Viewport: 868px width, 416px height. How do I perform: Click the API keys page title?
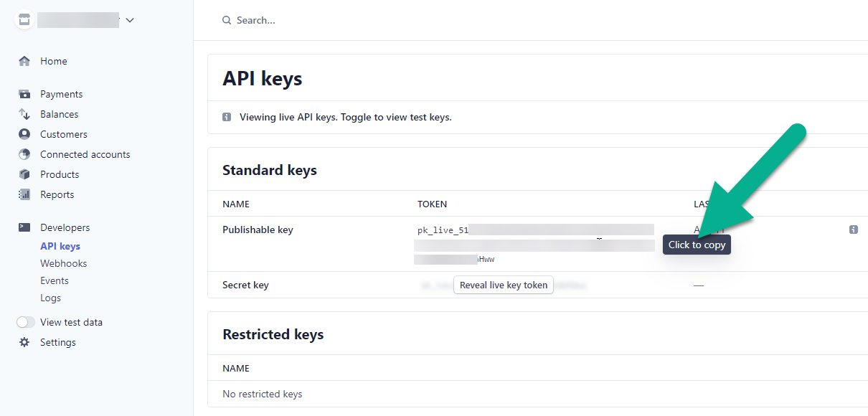point(263,78)
